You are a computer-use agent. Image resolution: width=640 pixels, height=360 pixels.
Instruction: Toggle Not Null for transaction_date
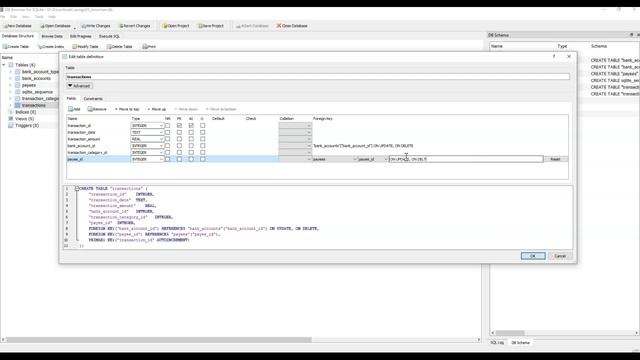tap(167, 132)
